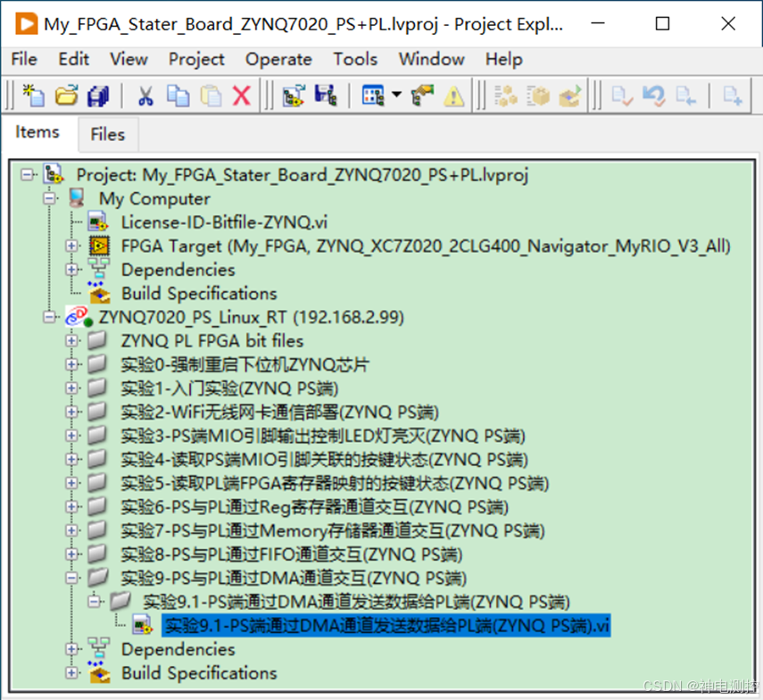763x700 pixels.
Task: Click the FPGA Target chip icon
Action: pyautogui.click(x=99, y=246)
